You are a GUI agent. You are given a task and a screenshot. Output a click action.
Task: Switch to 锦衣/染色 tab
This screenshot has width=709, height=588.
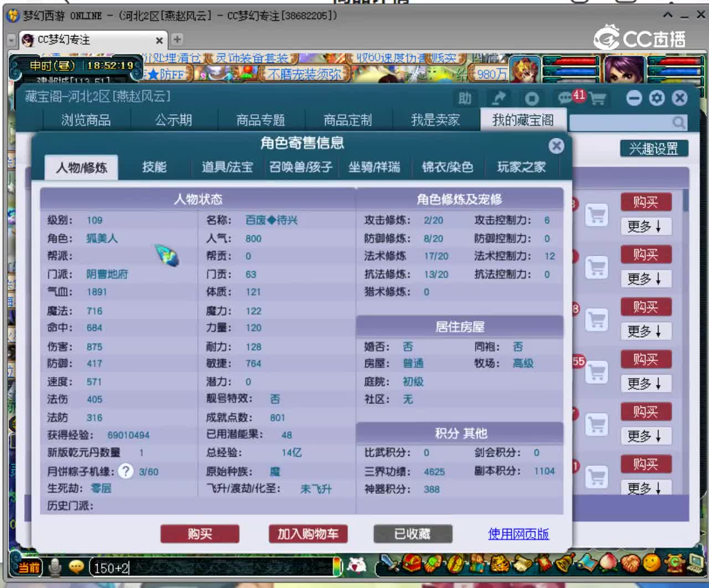coord(448,167)
